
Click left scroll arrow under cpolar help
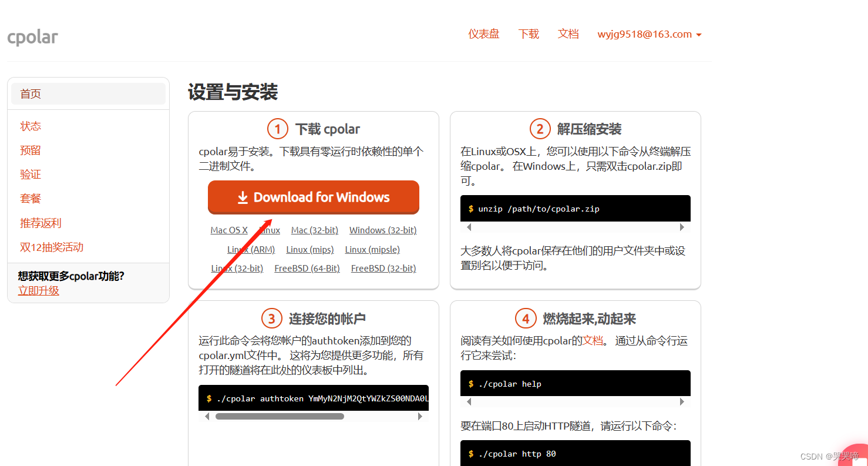click(469, 402)
